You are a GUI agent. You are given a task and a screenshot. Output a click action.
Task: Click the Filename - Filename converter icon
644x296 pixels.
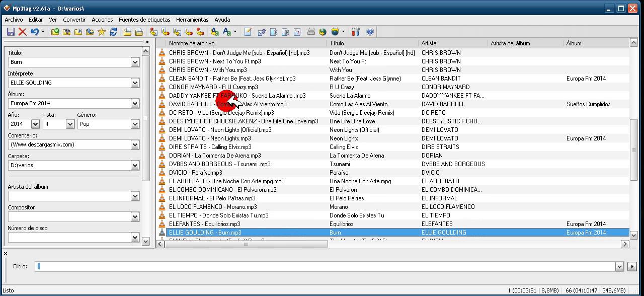click(177, 32)
